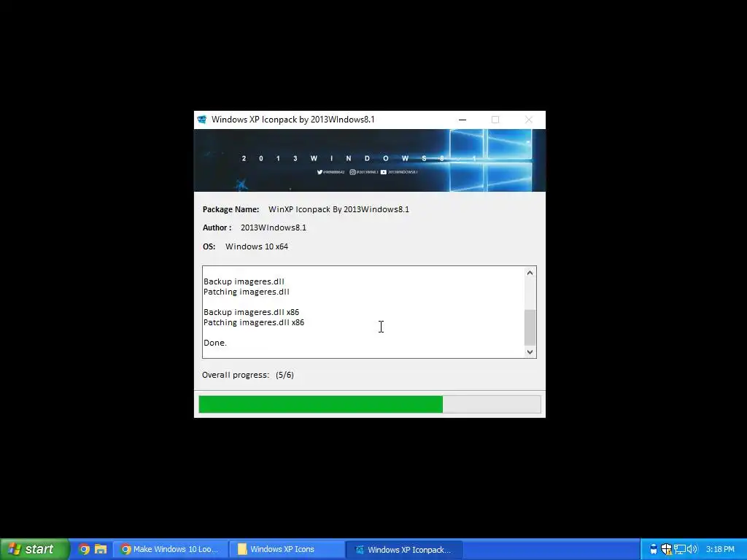Screen dimensions: 747x560
Task: Click the log scrollbar up arrow
Action: click(530, 273)
